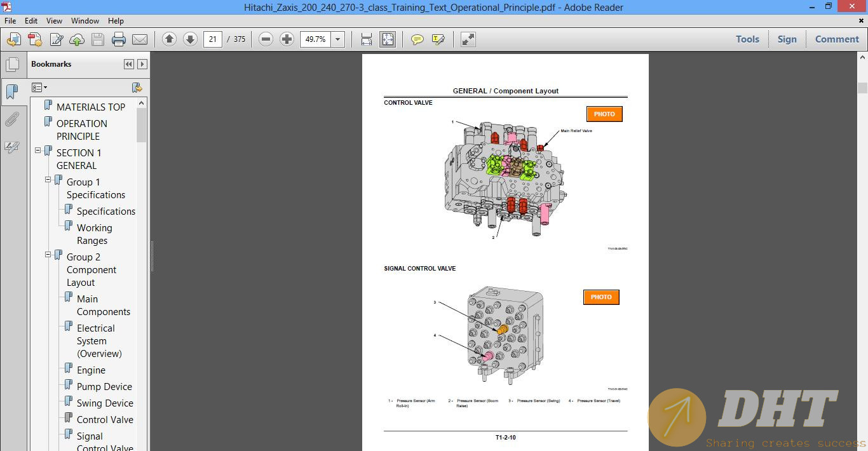Select the Swing Device bookmark

(105, 403)
